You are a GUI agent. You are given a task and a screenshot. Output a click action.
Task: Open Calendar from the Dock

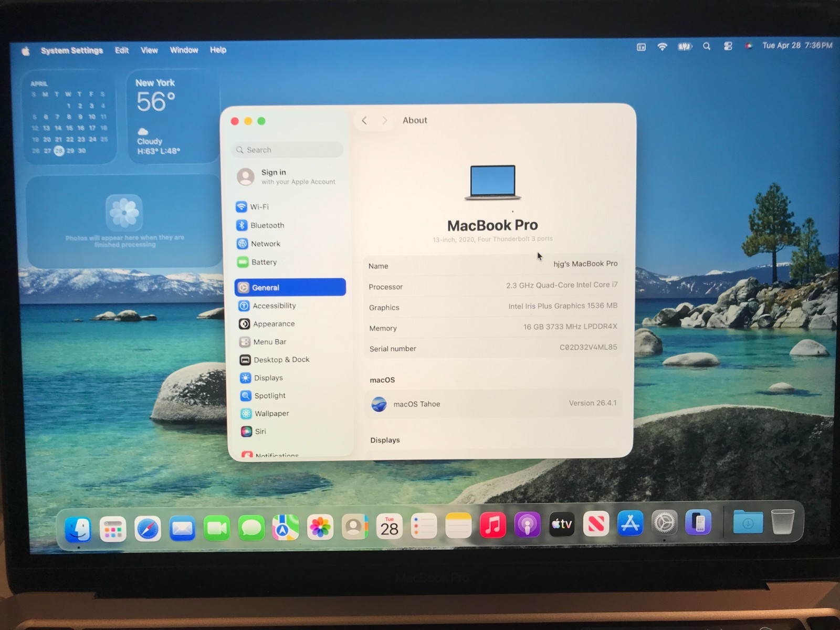coord(390,526)
